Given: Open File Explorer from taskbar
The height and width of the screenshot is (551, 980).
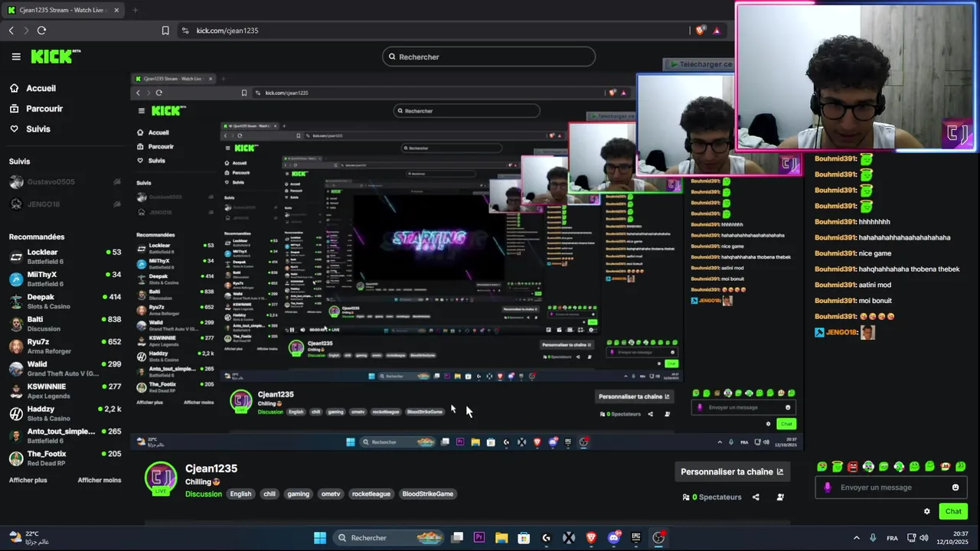Looking at the screenshot, I should [501, 538].
